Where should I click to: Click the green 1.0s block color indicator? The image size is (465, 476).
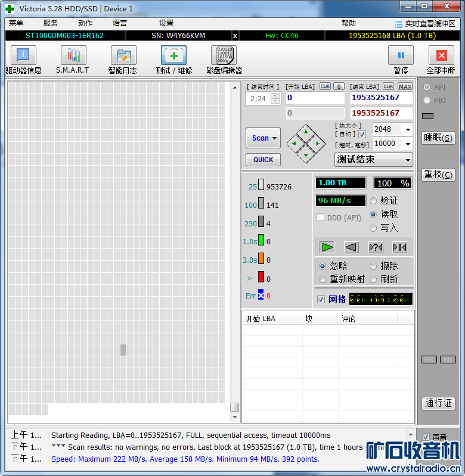(261, 239)
